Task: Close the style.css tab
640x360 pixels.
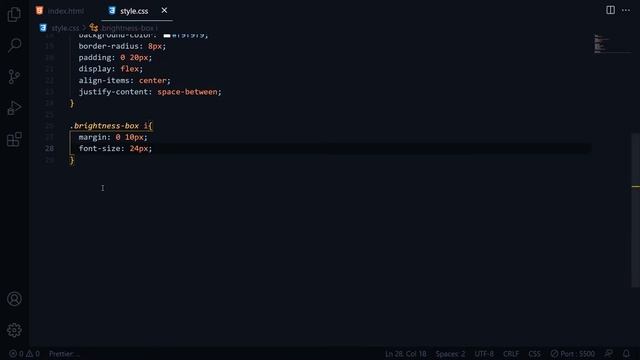Action: click(x=164, y=11)
